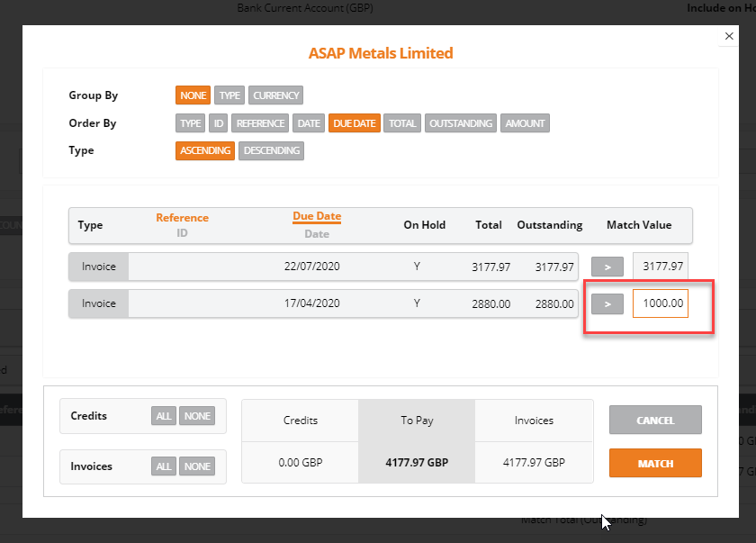Click the arrow button for 3177.97 invoice
Screen dimensions: 756x543
coord(607,267)
